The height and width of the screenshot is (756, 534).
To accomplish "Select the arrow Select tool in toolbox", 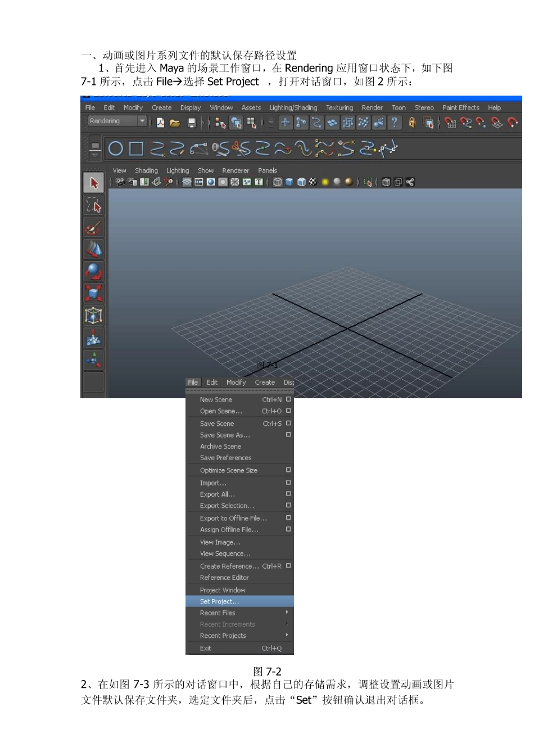I will point(94,183).
